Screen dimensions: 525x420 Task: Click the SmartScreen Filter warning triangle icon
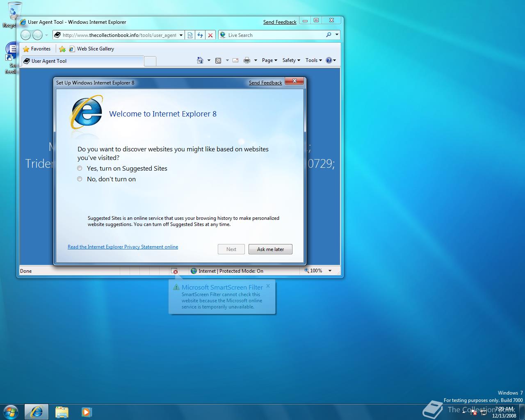click(x=176, y=287)
